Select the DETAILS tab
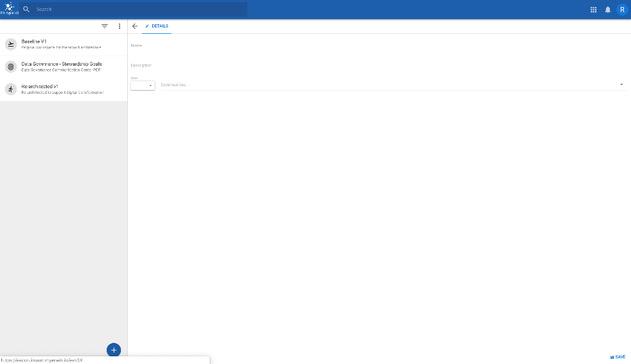 pos(157,26)
